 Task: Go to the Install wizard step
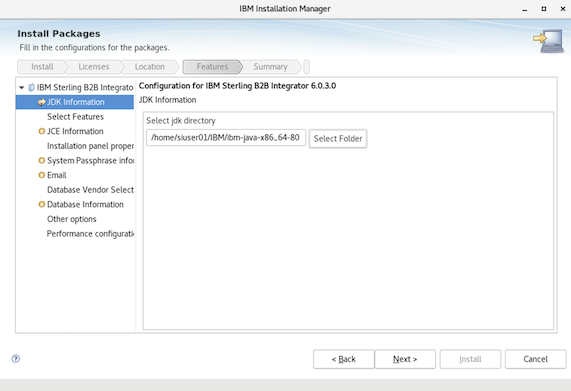point(42,67)
